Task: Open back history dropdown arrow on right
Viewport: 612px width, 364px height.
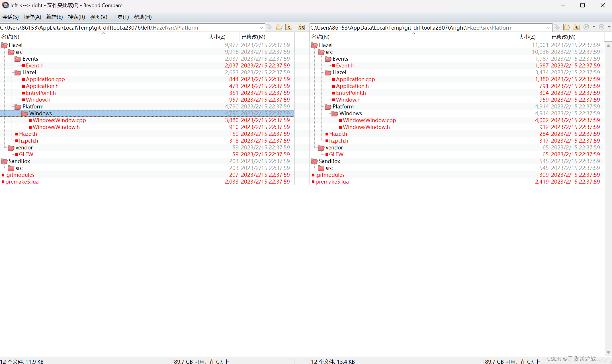Action: coord(594,27)
